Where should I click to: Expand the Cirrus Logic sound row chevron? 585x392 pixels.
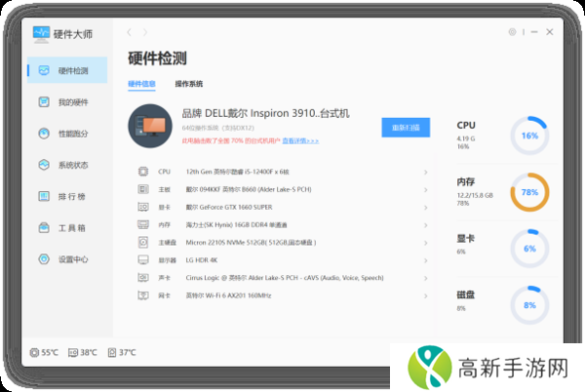[x=426, y=278]
